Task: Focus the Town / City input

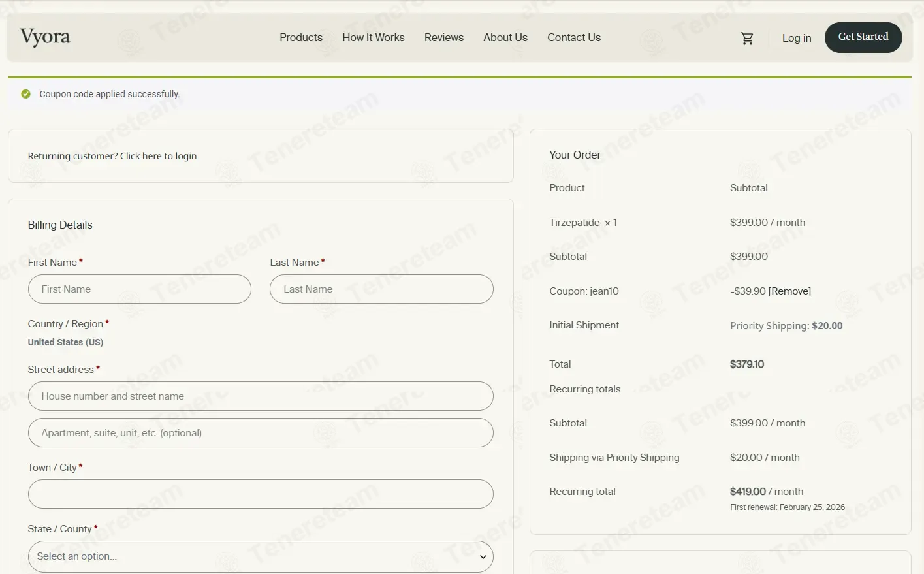Action: click(261, 494)
